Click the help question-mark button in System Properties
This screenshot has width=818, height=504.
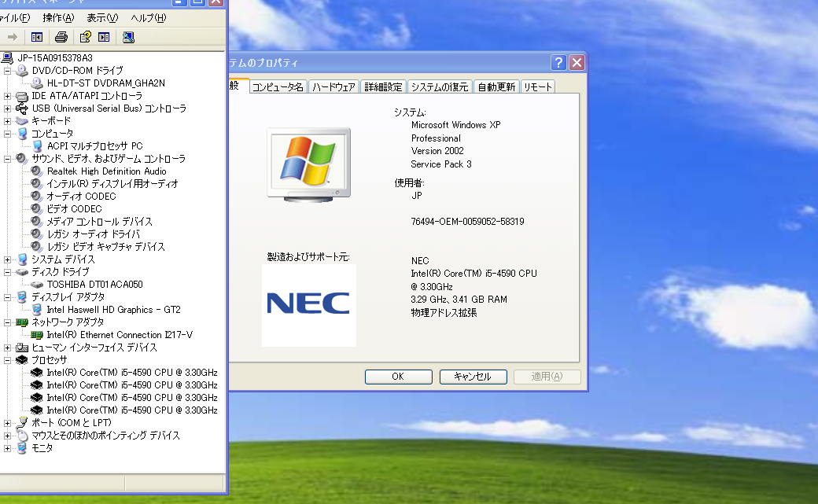(x=558, y=63)
